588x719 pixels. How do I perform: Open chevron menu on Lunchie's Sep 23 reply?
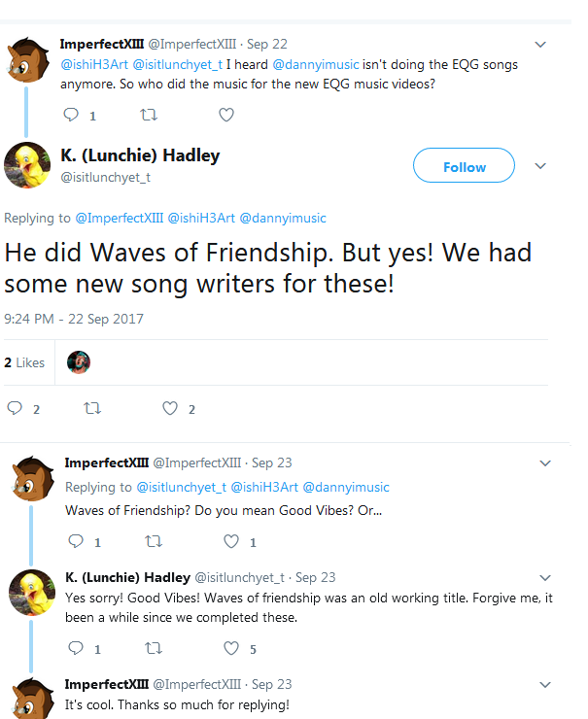544,578
